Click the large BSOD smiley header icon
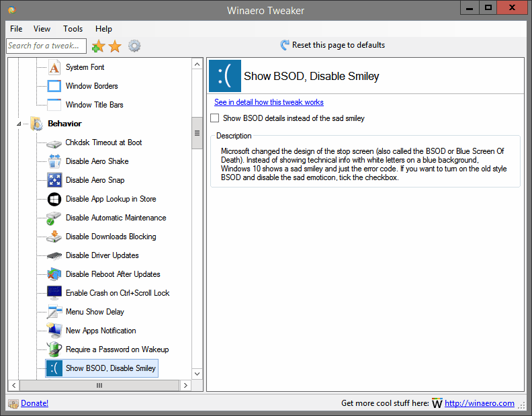 (x=225, y=76)
